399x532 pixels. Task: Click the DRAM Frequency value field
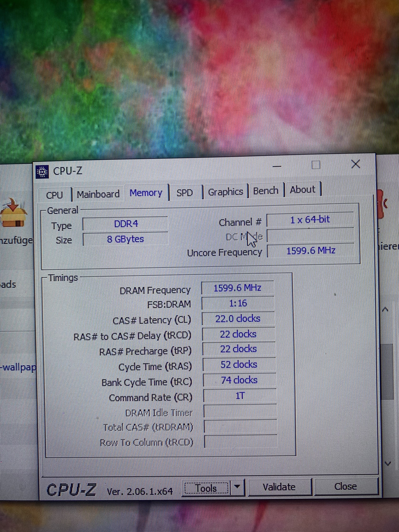point(237,288)
